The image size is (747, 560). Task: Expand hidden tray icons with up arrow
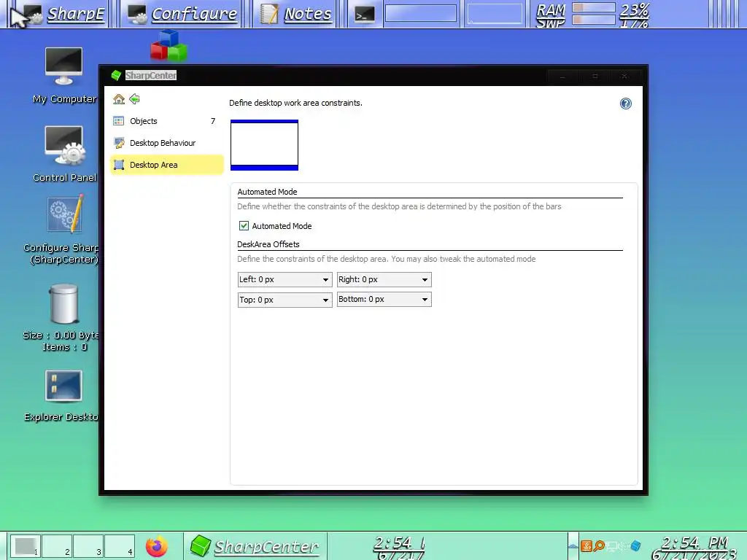coord(573,546)
